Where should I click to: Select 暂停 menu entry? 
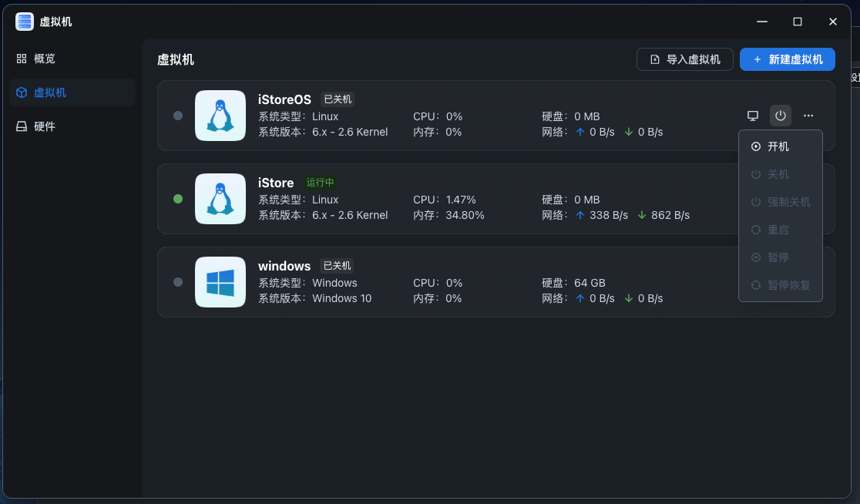click(780, 257)
